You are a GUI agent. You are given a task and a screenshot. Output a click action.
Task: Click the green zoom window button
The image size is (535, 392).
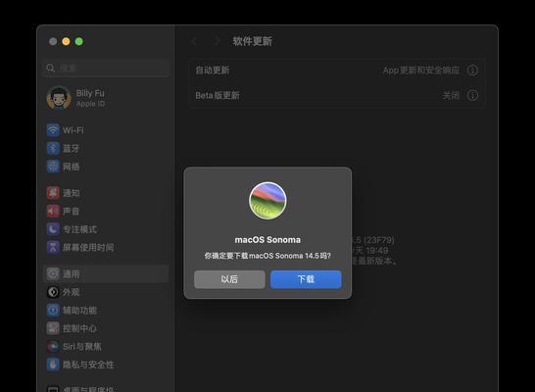point(78,41)
